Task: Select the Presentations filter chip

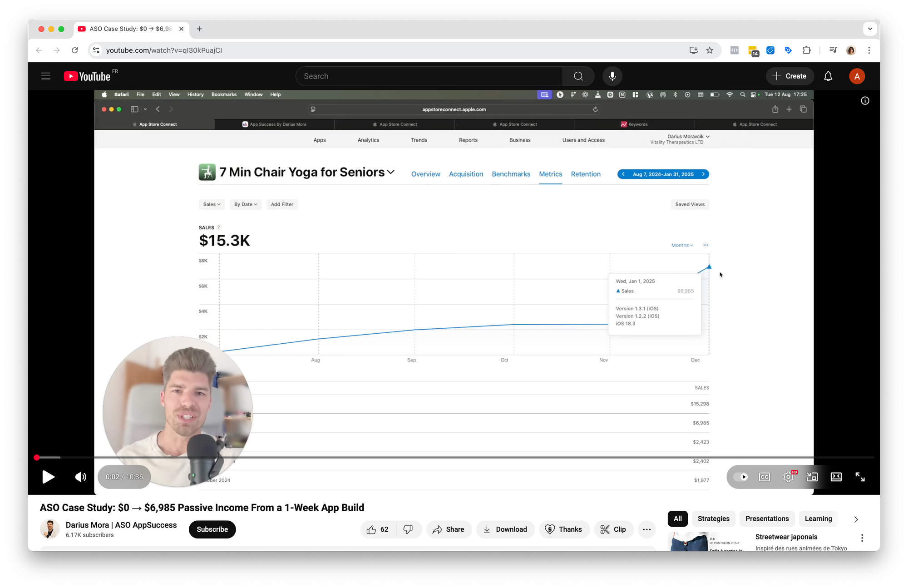Action: pos(767,519)
